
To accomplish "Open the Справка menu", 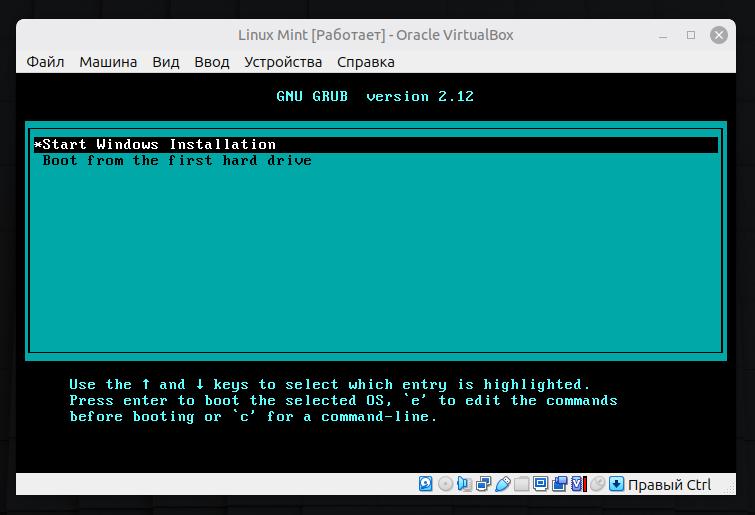I will click(365, 62).
